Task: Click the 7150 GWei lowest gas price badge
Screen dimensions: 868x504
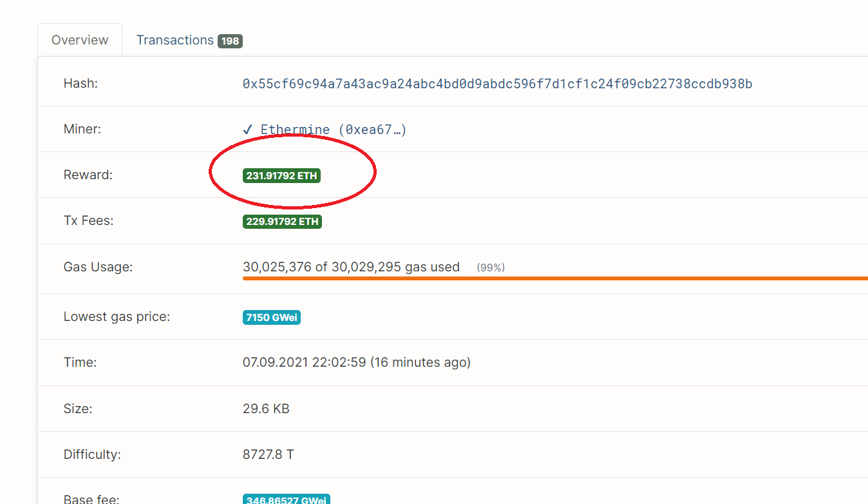Action: 272,317
